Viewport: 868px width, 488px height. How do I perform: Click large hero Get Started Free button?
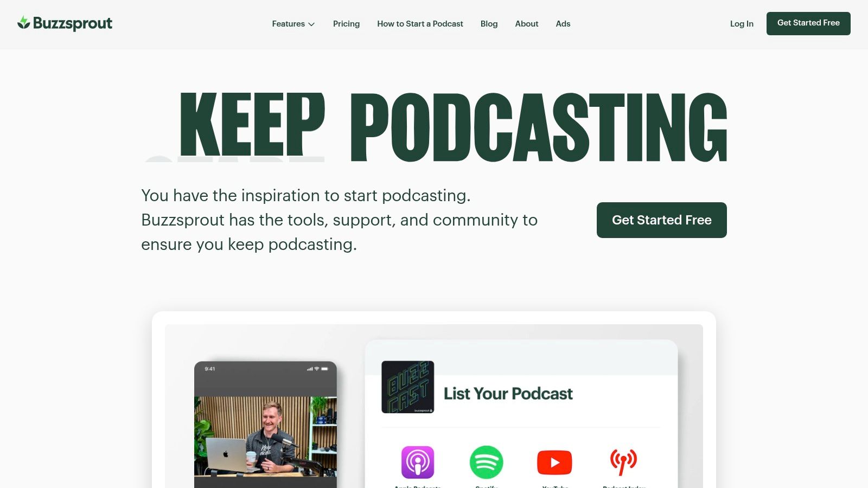(x=662, y=220)
